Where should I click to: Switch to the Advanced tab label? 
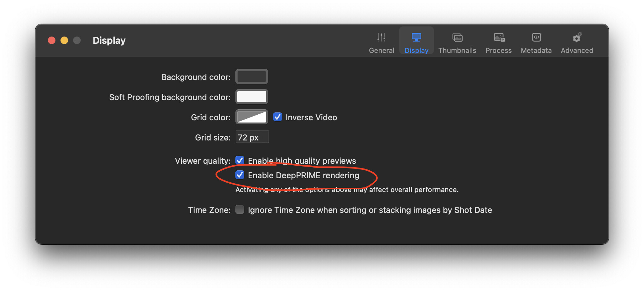pyautogui.click(x=577, y=50)
